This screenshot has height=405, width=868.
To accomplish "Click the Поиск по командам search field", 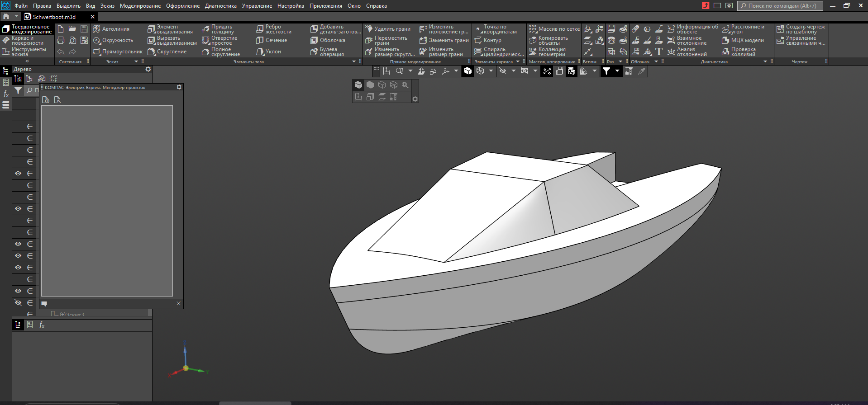I will (780, 6).
